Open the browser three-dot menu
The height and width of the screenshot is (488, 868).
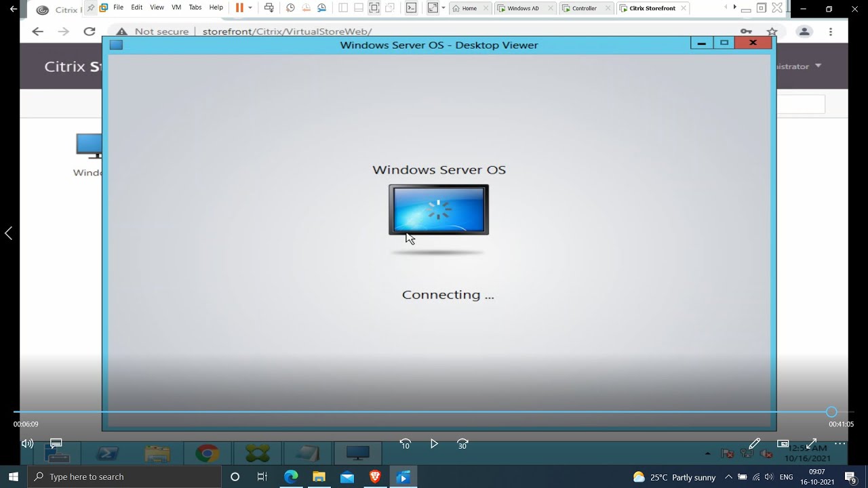831,32
